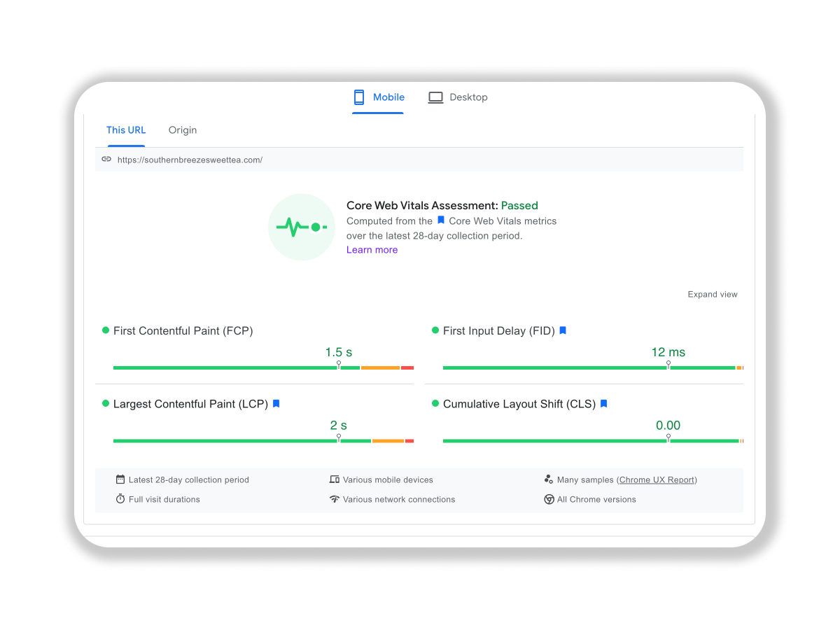Click the bookmark icon next to LCP
This screenshot has height=630, width=840.
(276, 404)
